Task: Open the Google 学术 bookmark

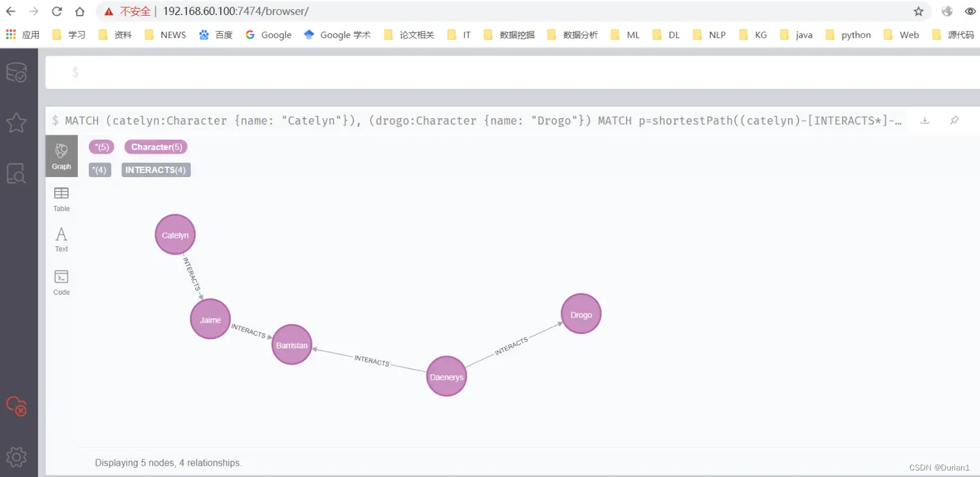Action: [337, 35]
